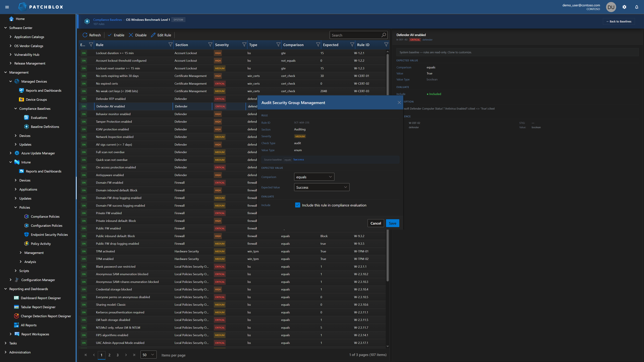Click the rules Search input field
The height and width of the screenshot is (362, 644).
pyautogui.click(x=355, y=35)
